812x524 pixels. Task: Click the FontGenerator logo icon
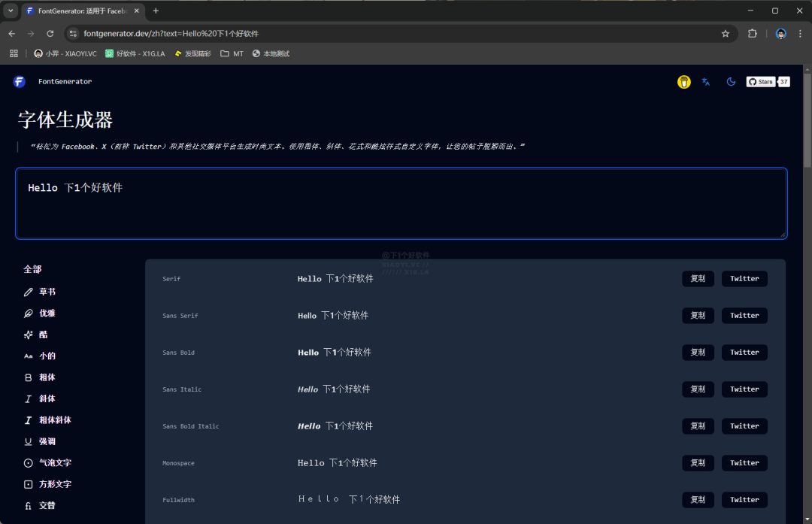19,81
